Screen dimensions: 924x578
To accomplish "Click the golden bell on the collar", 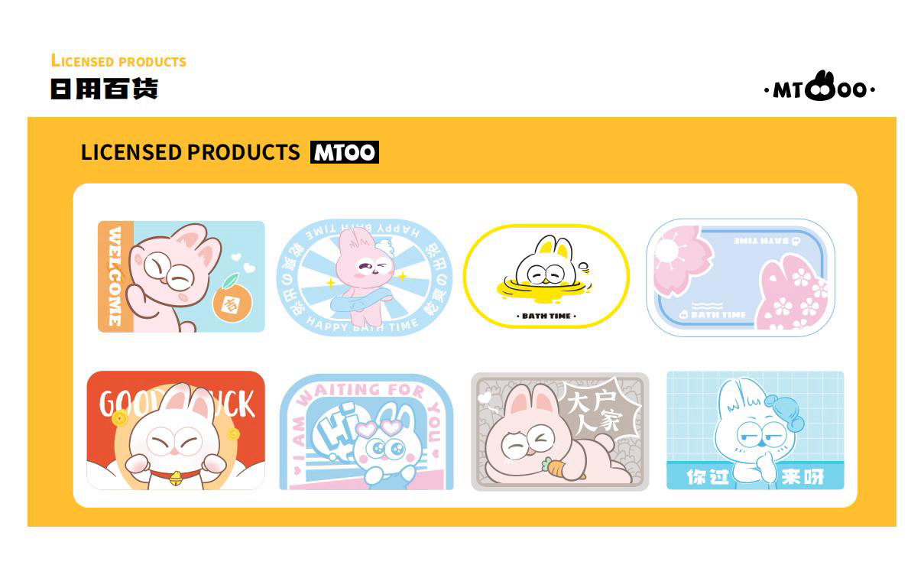I will [175, 479].
